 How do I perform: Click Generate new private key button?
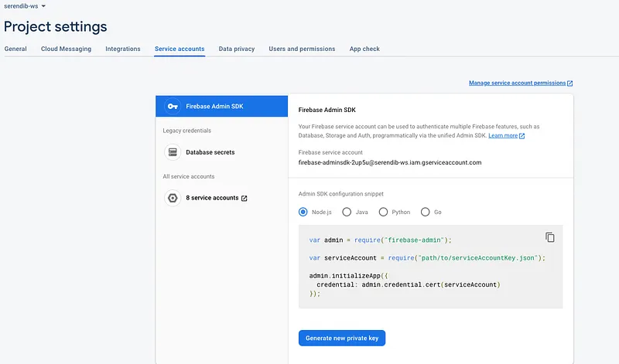(x=342, y=338)
